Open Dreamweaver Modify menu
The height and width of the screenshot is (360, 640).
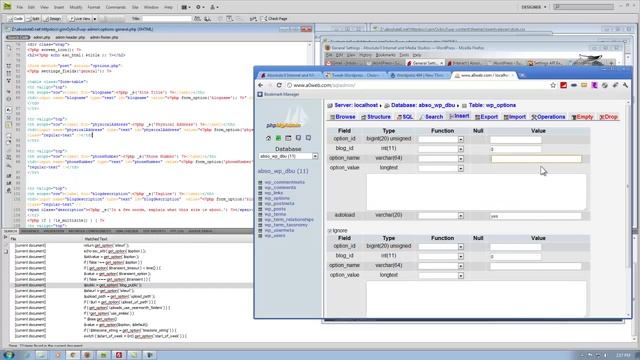[76, 7]
